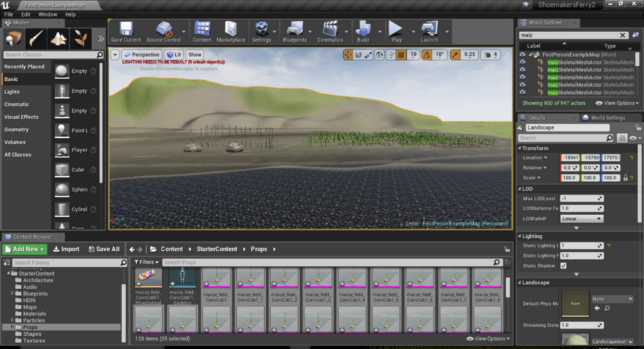Click StarterContent breadcrumb
This screenshot has height=349, width=644.
point(217,249)
